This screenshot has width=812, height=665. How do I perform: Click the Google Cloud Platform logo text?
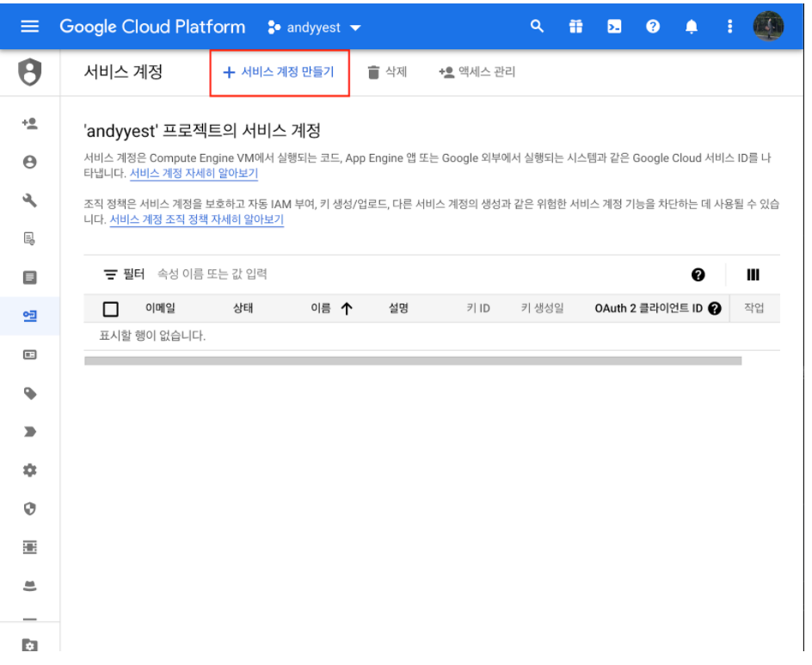coord(152,27)
